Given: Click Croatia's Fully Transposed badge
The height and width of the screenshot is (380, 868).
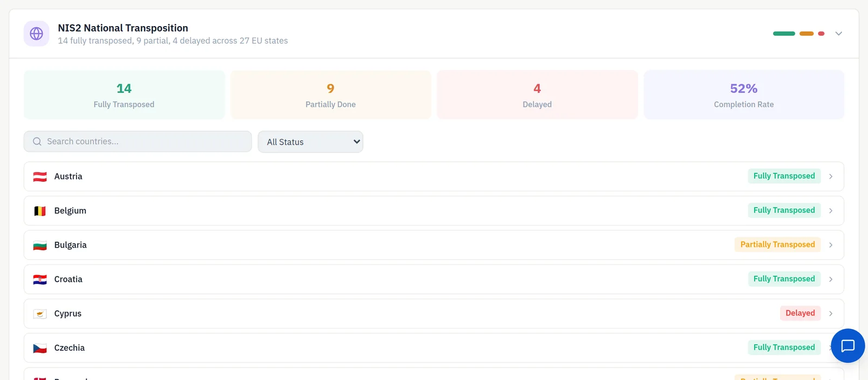Looking at the screenshot, I should 784,278.
